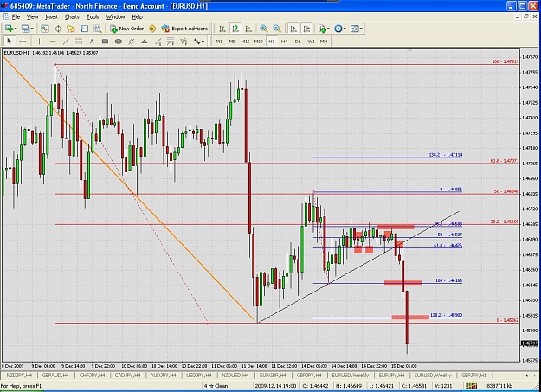Zoom in on the chart
Viewport: 541px width, 392px height.
pyautogui.click(x=264, y=29)
